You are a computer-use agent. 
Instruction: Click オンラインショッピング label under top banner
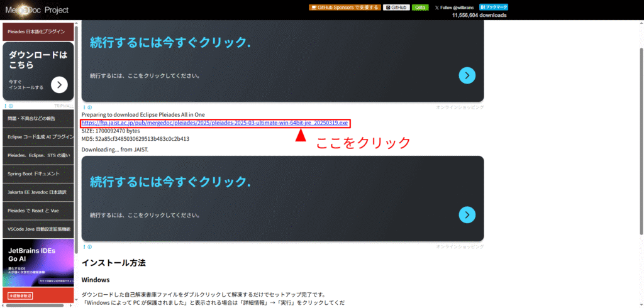point(460,107)
